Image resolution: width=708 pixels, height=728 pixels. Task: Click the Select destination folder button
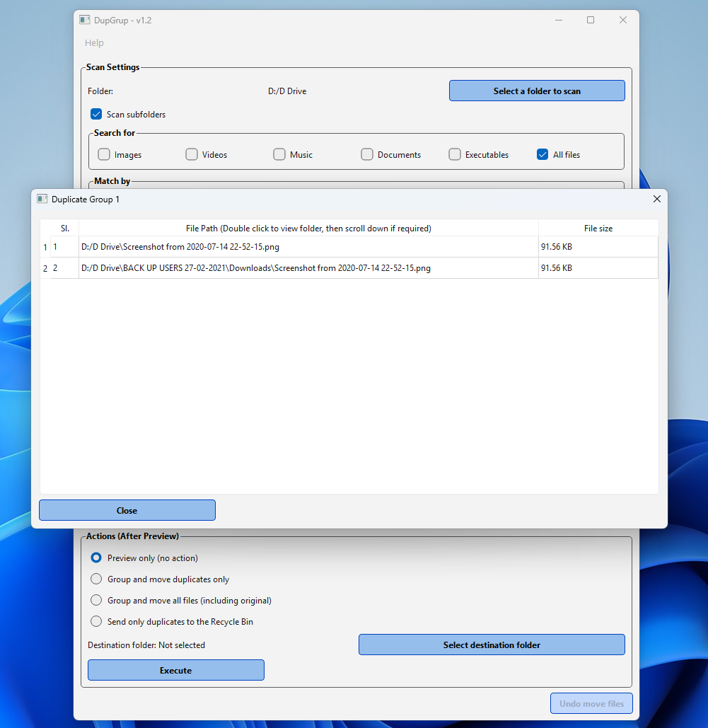[491, 645]
